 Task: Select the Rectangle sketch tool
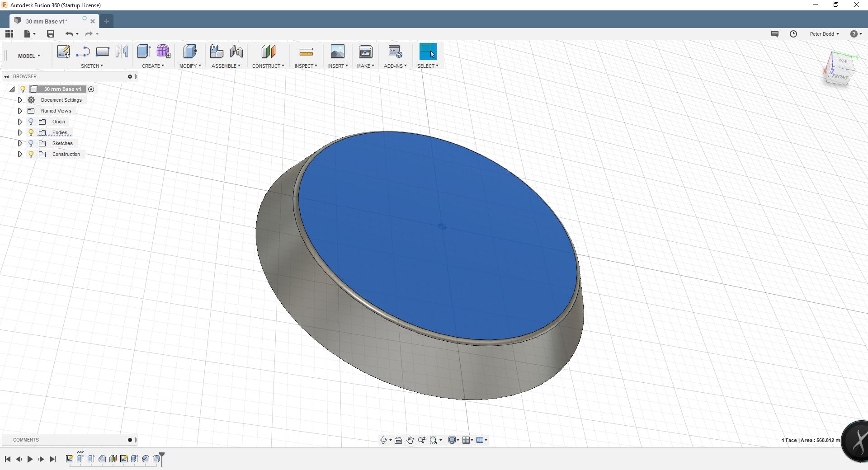(x=103, y=52)
